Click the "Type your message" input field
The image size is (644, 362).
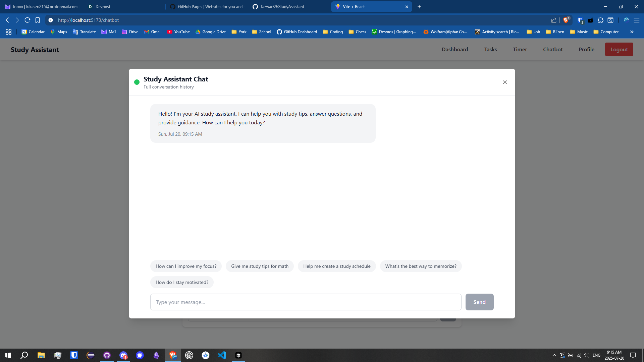tap(306, 302)
